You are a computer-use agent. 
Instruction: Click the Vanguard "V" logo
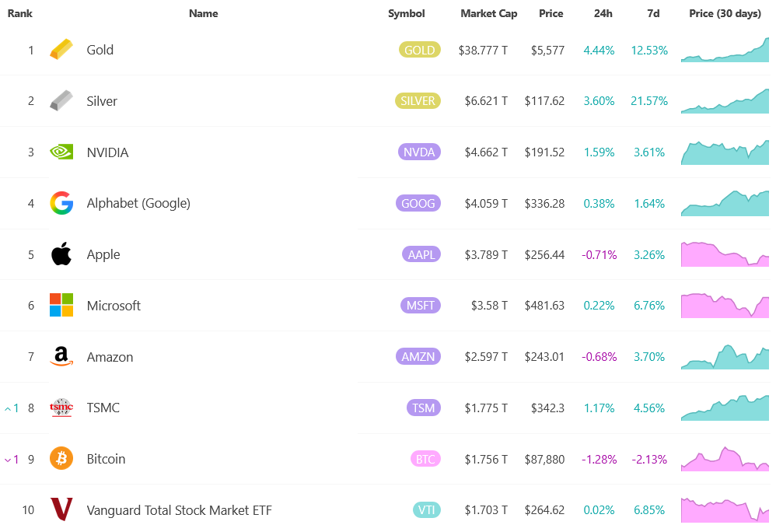click(x=61, y=509)
